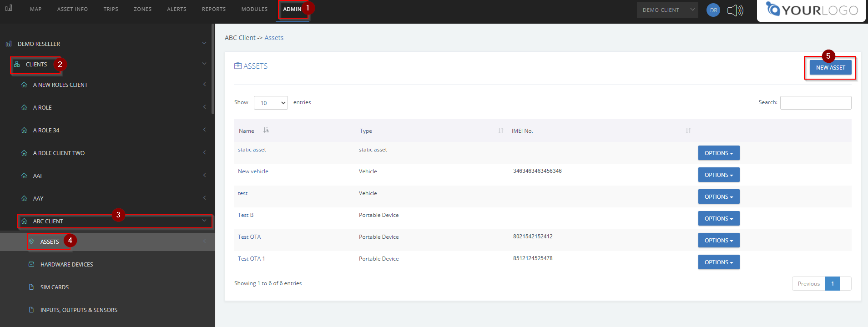Open the MAP menu
This screenshot has width=868, height=327.
(x=36, y=9)
